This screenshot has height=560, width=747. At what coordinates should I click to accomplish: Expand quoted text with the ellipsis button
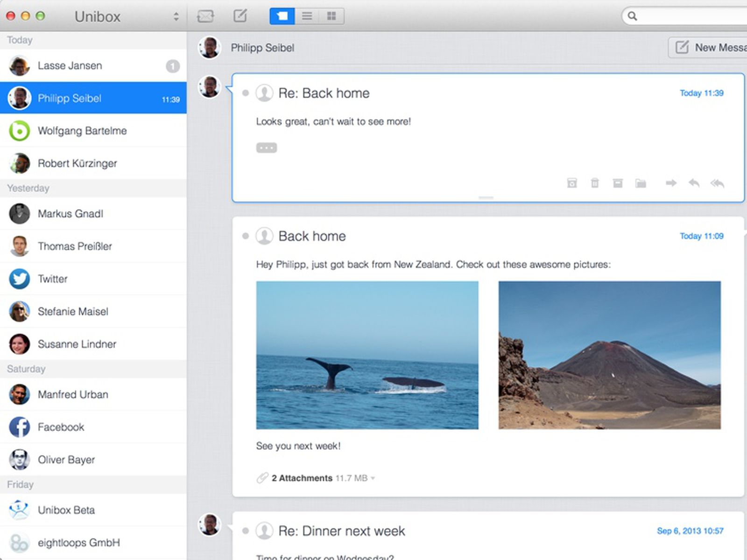coord(267,148)
